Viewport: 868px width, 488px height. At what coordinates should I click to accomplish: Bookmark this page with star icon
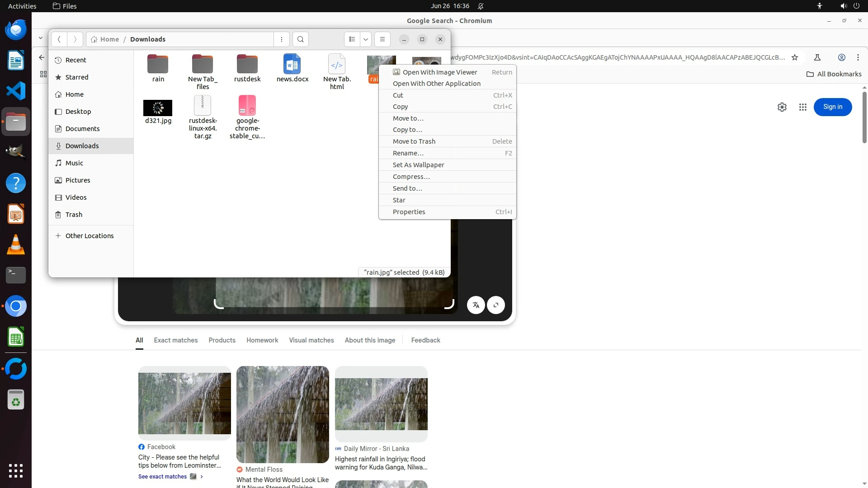point(795,57)
